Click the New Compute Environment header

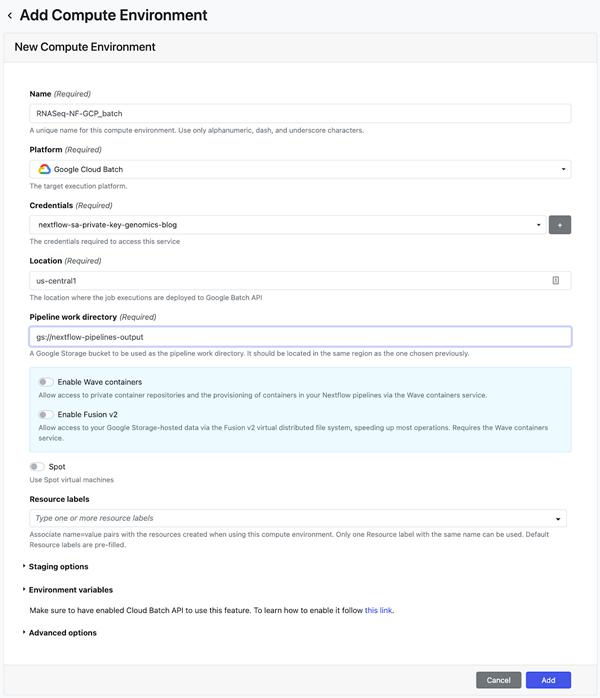pos(85,47)
